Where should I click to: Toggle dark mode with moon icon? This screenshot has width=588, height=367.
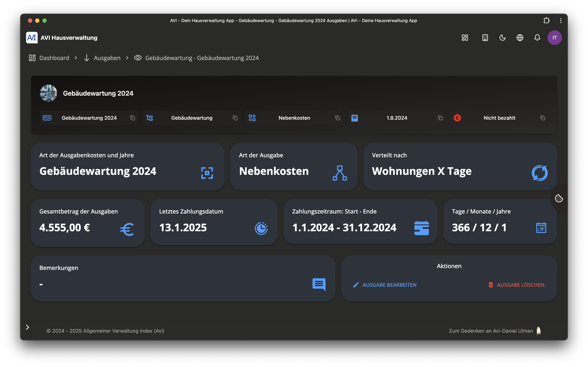point(503,38)
